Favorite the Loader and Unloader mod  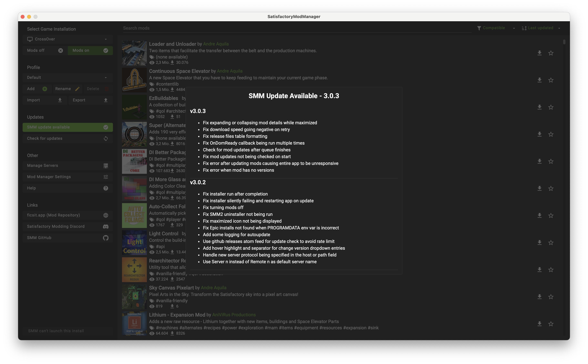551,53
